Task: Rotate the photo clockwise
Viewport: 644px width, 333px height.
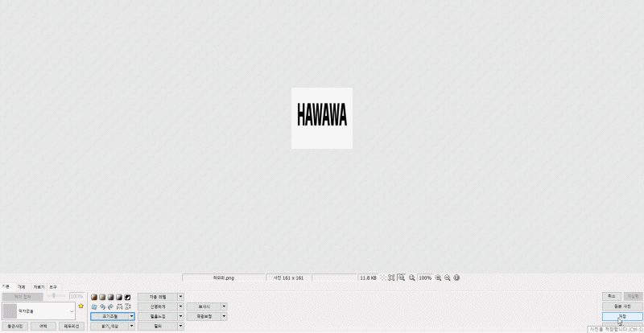Action: [x=111, y=306]
